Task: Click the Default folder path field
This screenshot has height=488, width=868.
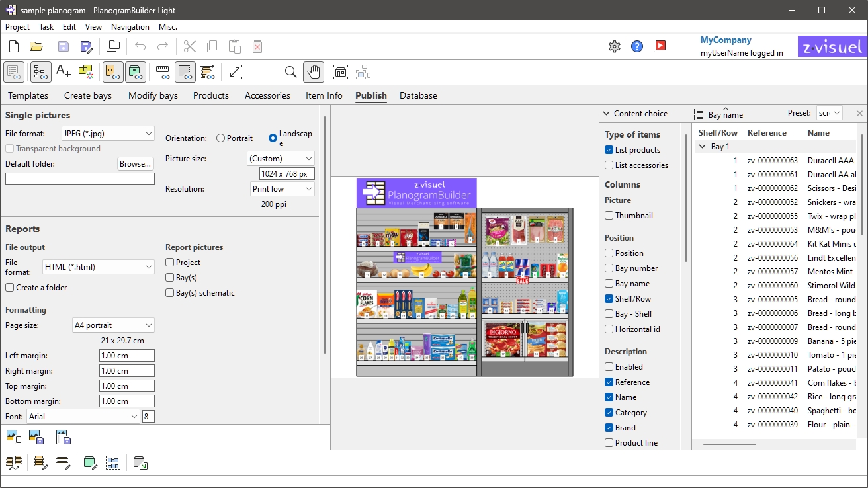Action: tap(80, 179)
